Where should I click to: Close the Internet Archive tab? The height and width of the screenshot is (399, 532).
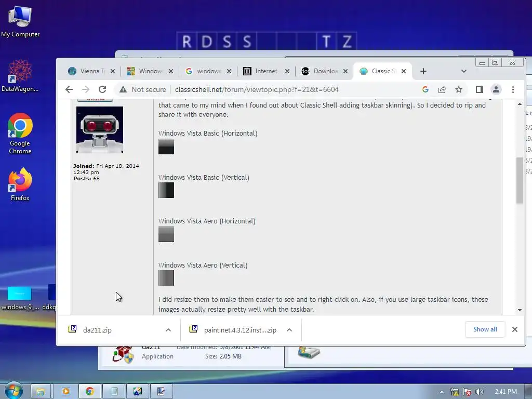287,71
